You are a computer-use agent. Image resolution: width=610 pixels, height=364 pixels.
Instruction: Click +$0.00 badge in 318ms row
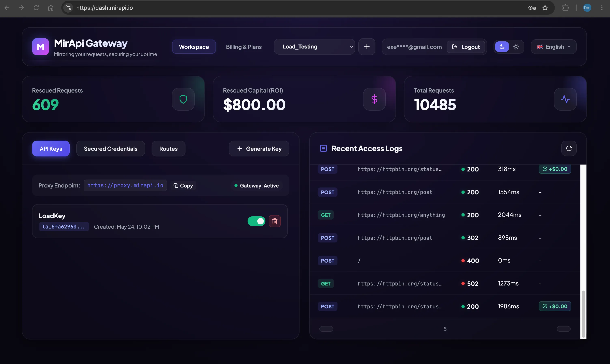coord(555,169)
